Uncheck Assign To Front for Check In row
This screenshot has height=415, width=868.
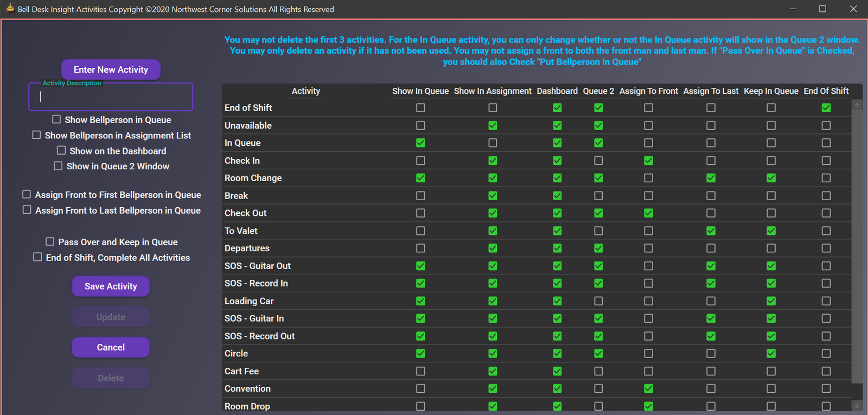(648, 161)
